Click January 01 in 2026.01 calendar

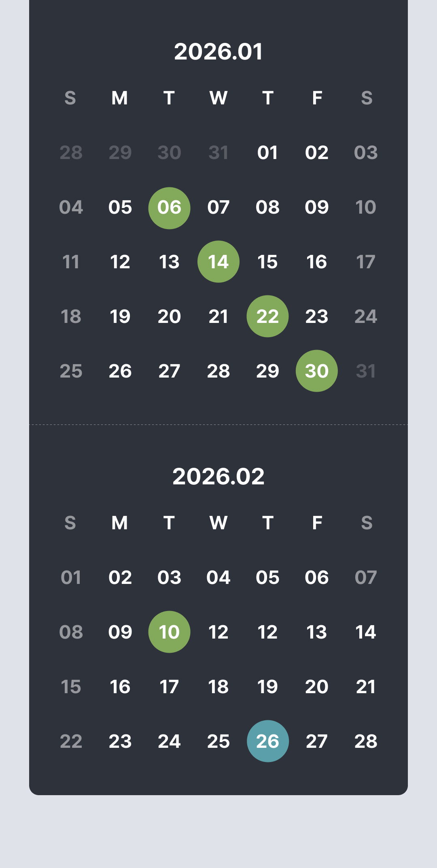pyautogui.click(x=267, y=153)
